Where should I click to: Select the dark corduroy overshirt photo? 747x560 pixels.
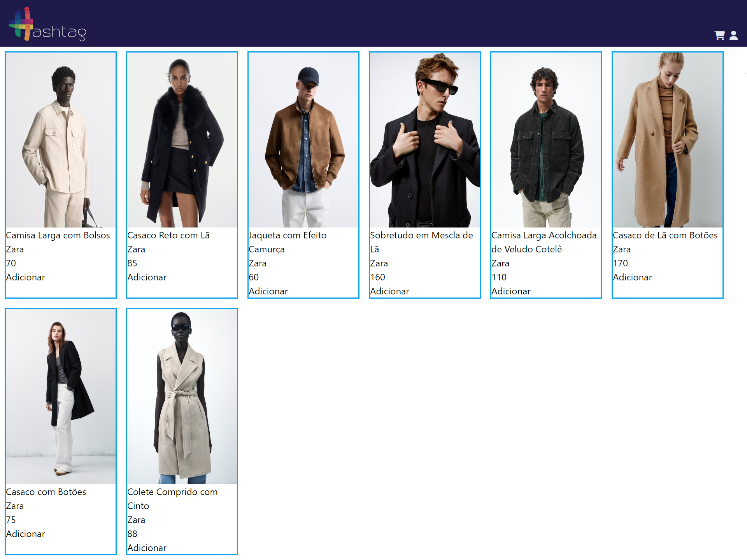tap(546, 140)
